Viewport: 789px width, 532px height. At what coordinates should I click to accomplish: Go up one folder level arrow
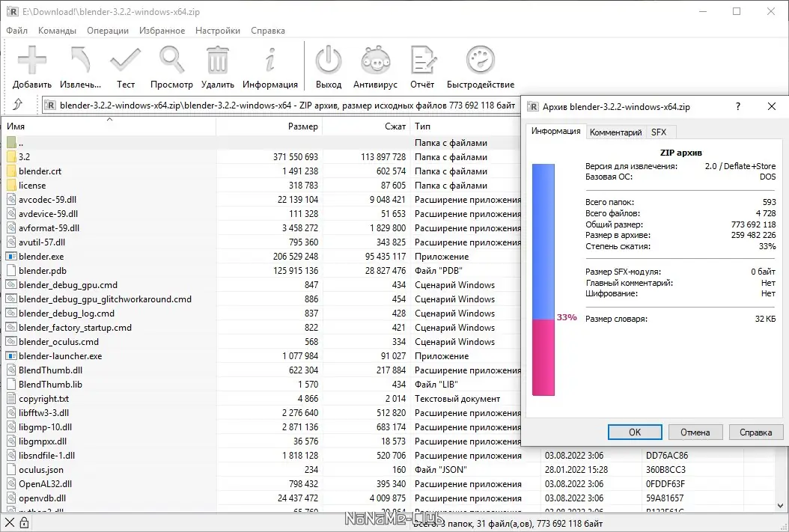(x=18, y=104)
